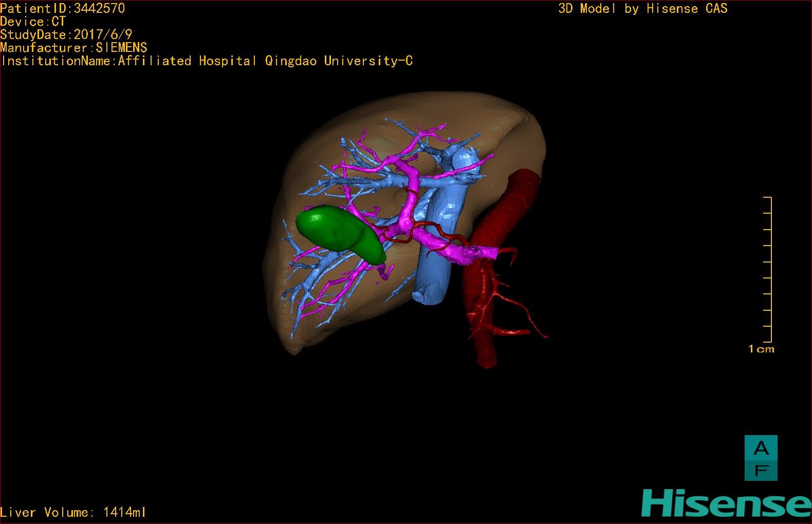The width and height of the screenshot is (812, 524).
Task: Click the "Device:CT" text
Action: point(33,22)
